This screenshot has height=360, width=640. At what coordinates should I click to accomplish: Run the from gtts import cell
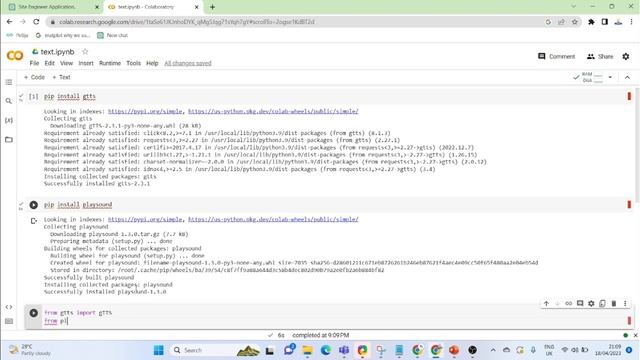tap(33, 313)
